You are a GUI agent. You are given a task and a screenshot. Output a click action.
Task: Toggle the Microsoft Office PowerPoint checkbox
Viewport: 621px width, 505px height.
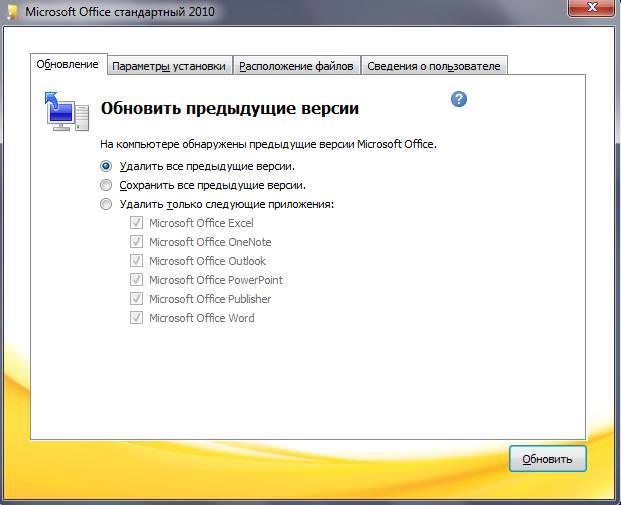pyautogui.click(x=136, y=280)
